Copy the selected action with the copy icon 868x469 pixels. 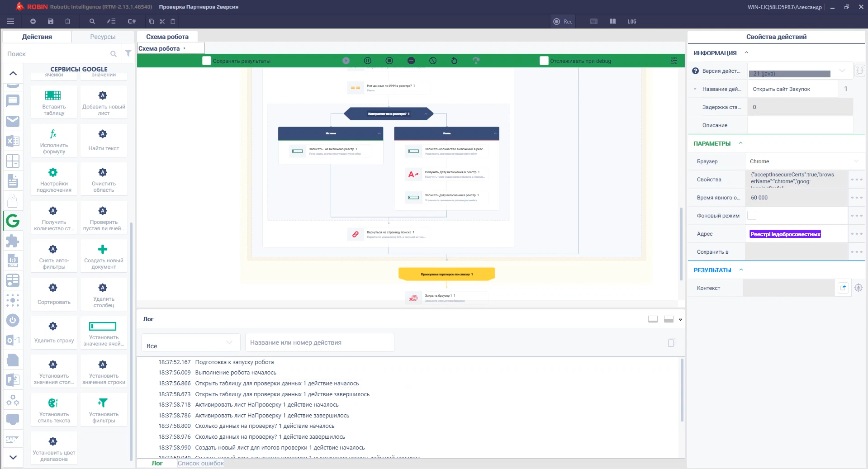152,21
